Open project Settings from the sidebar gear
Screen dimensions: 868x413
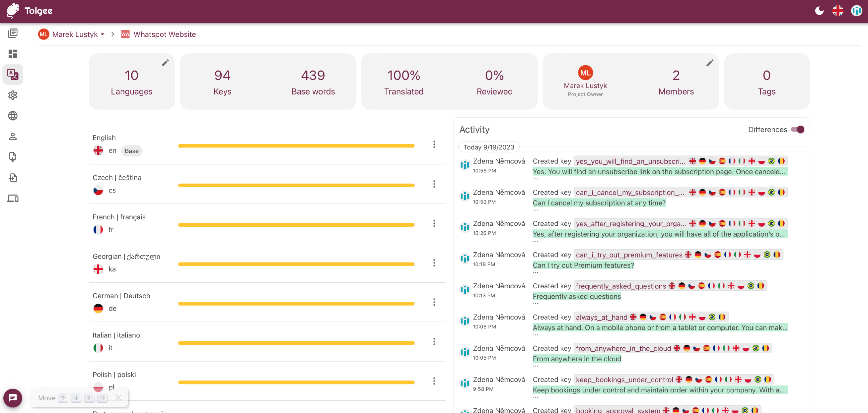tap(13, 95)
